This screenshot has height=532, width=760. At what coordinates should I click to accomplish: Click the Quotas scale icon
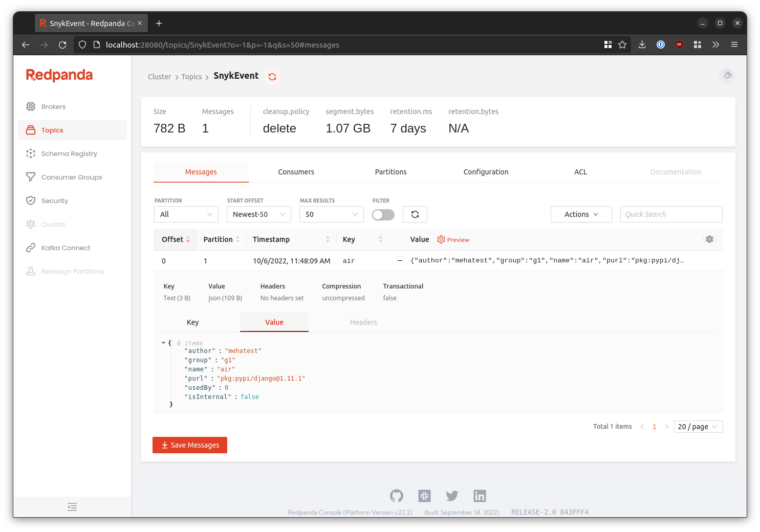pos(31,224)
